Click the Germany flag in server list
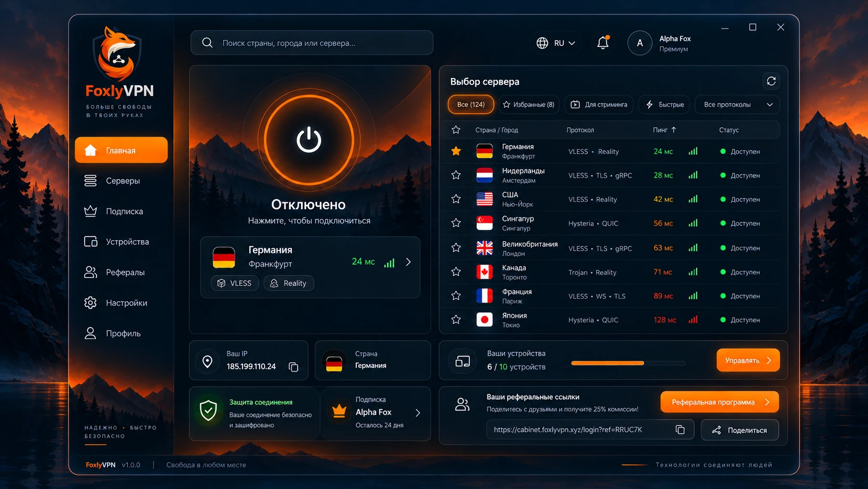The height and width of the screenshot is (489, 868). coord(484,151)
